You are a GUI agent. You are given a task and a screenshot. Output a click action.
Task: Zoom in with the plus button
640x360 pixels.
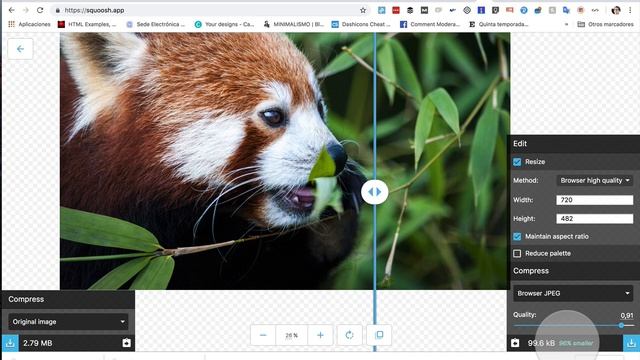320,335
